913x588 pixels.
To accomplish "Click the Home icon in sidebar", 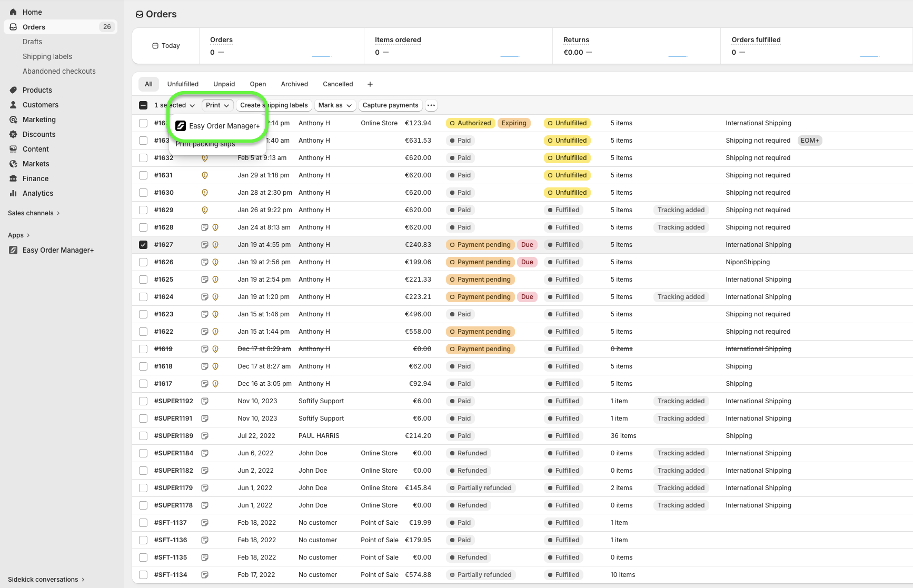I will (13, 12).
